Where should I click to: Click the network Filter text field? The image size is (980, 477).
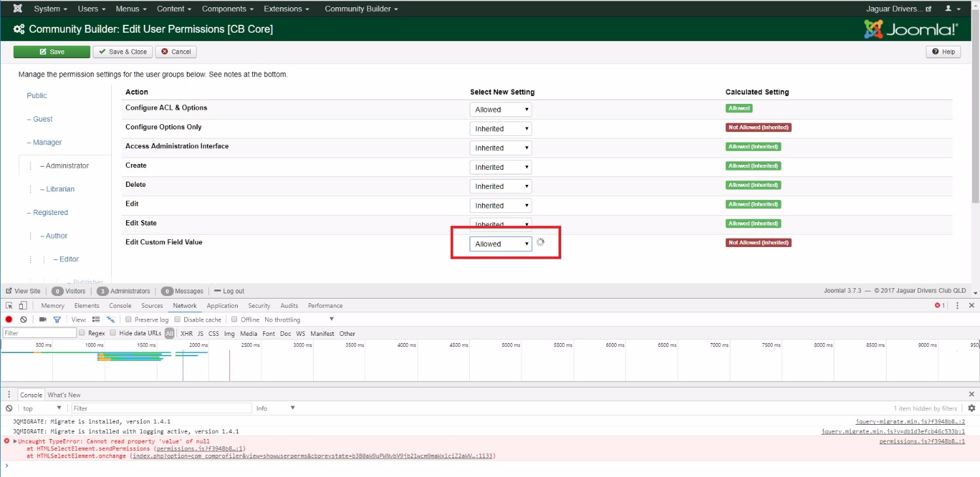coord(40,333)
